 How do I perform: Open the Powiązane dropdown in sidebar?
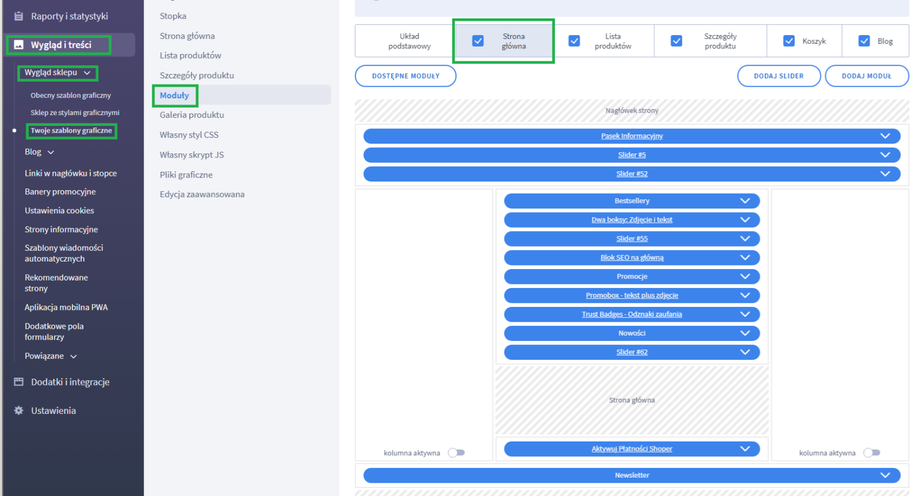pyautogui.click(x=73, y=356)
